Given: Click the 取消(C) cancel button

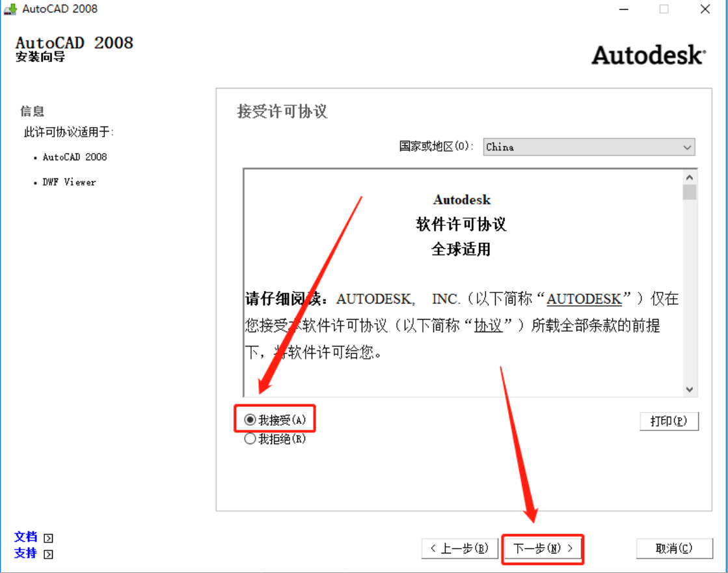Looking at the screenshot, I should click(x=674, y=548).
